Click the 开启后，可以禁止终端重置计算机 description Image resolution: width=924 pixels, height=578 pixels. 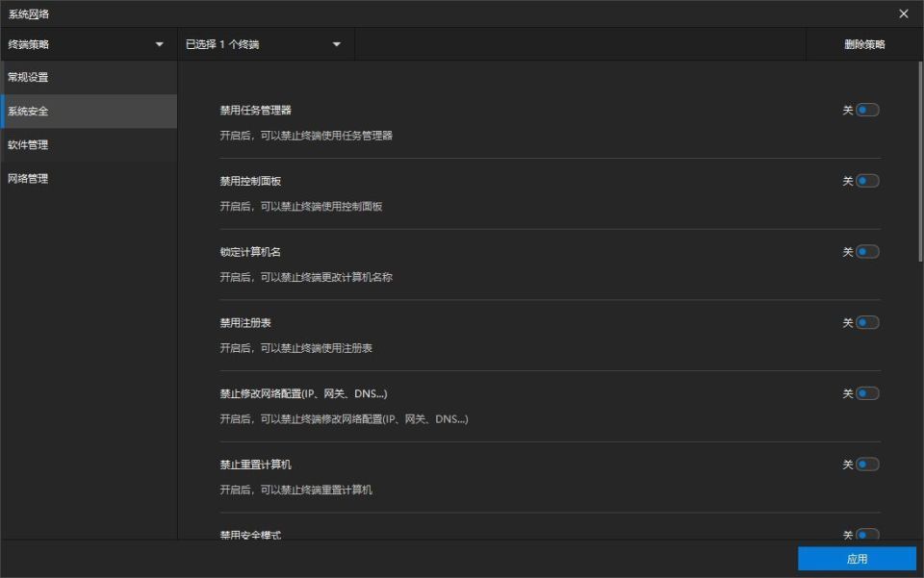(x=295, y=490)
